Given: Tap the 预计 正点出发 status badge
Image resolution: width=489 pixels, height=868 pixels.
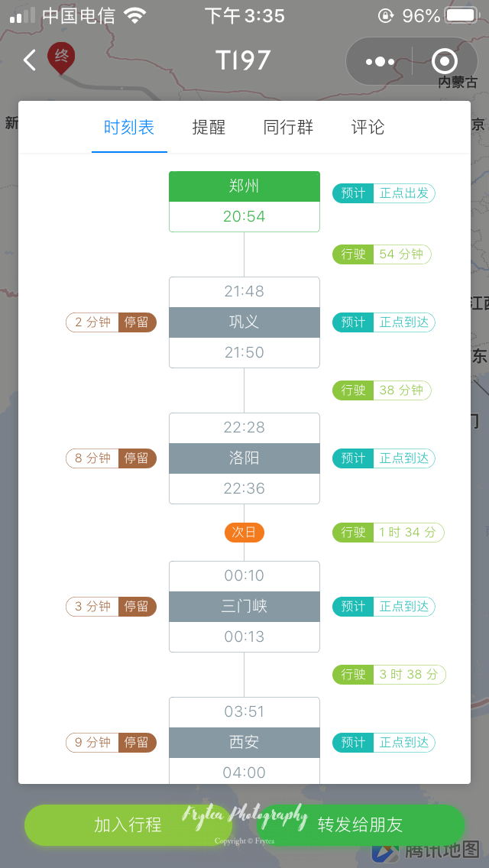Looking at the screenshot, I should coord(384,193).
